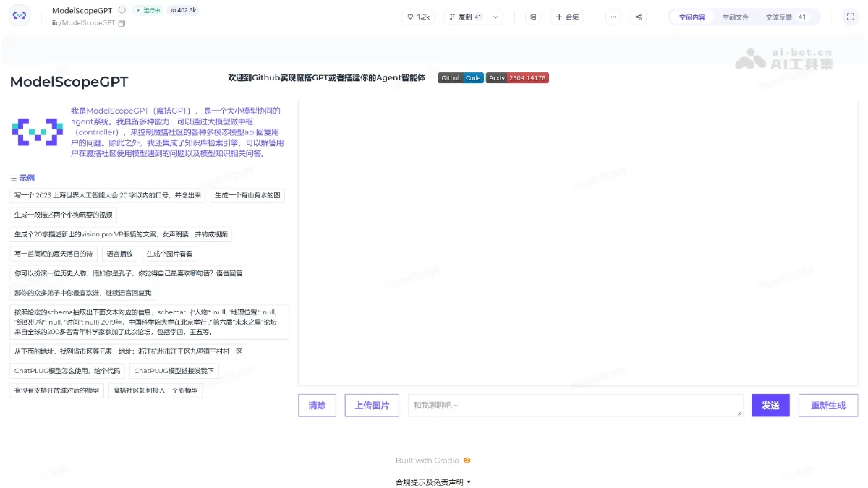Expand the 合规提示及免责声明 disclaimer section
The height and width of the screenshot is (488, 868).
pyautogui.click(x=433, y=481)
